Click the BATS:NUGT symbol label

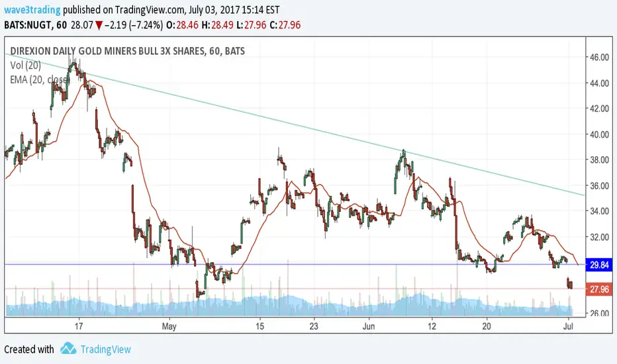28,25
